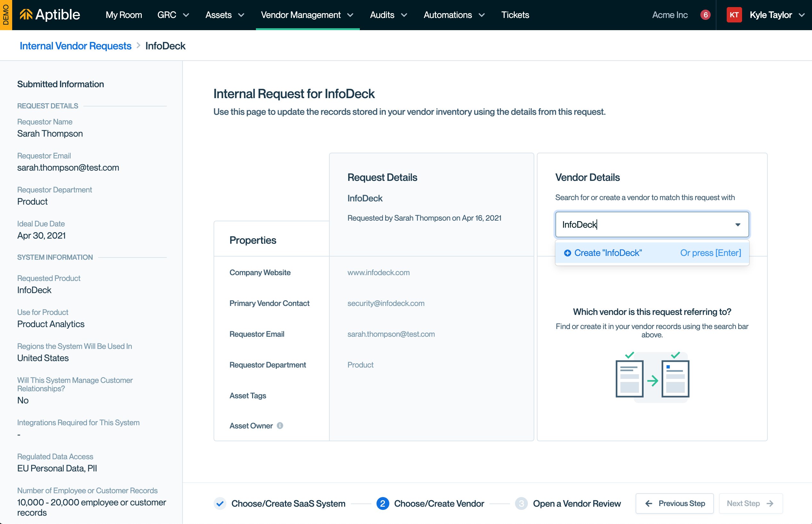Navigate to Internal Vendor Requests breadcrumb
The height and width of the screenshot is (524, 812).
coord(75,46)
